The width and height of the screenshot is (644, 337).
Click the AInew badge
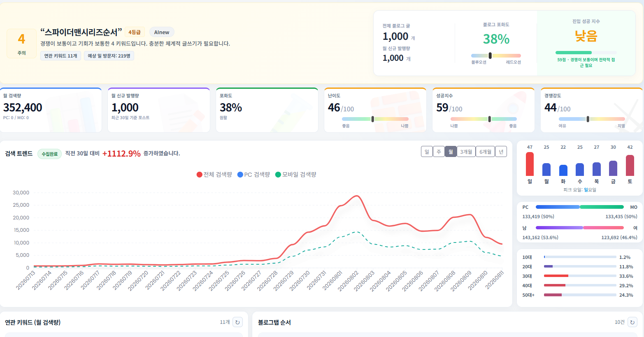coord(162,32)
